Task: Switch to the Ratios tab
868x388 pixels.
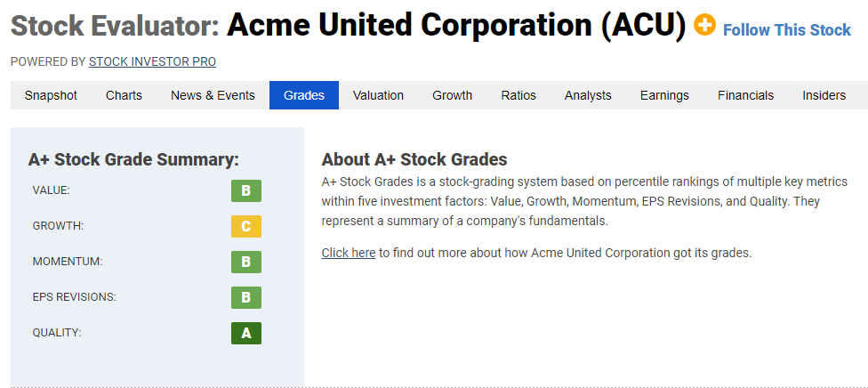Action: click(x=518, y=95)
